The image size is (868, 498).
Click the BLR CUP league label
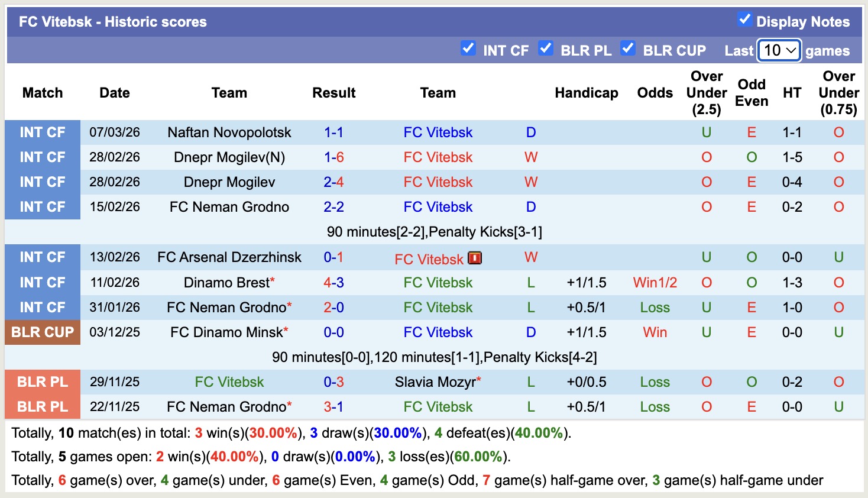point(43,332)
